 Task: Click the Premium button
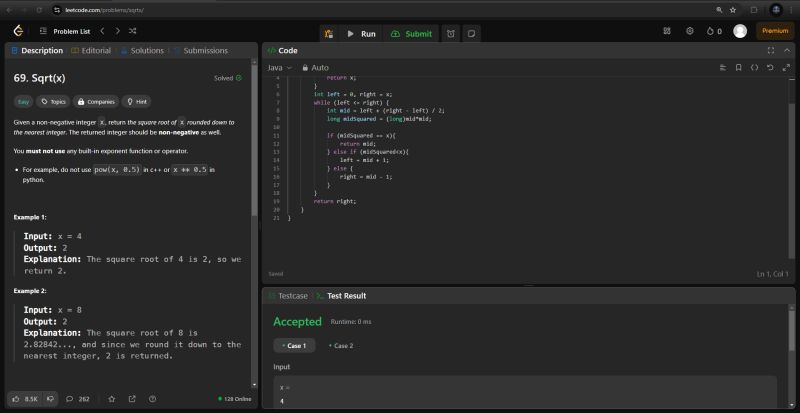coord(775,31)
